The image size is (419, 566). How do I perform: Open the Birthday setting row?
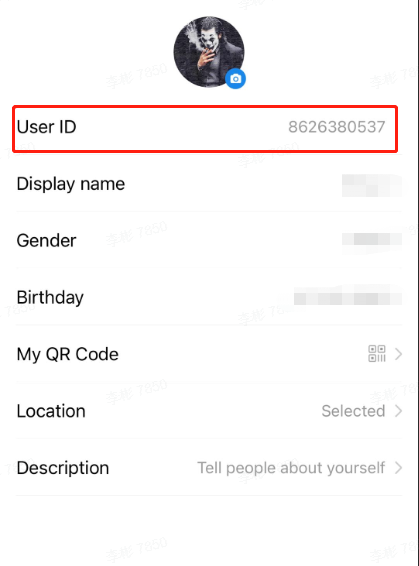[209, 297]
